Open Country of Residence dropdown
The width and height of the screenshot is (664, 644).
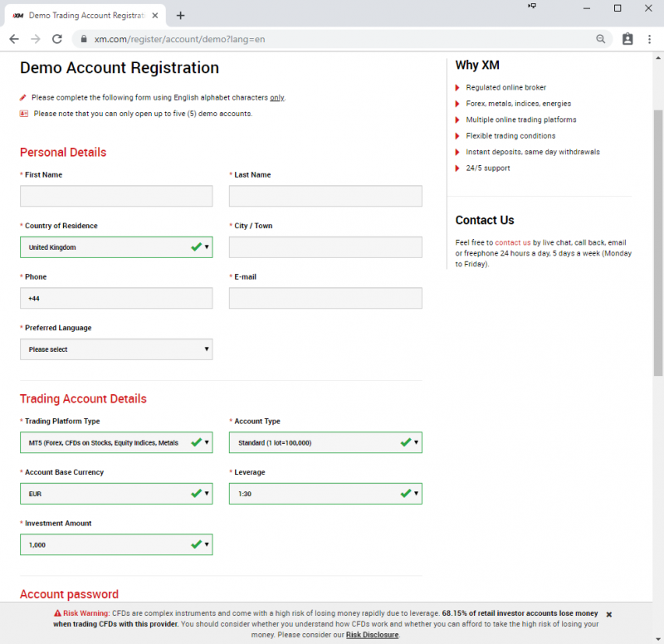[x=116, y=247]
